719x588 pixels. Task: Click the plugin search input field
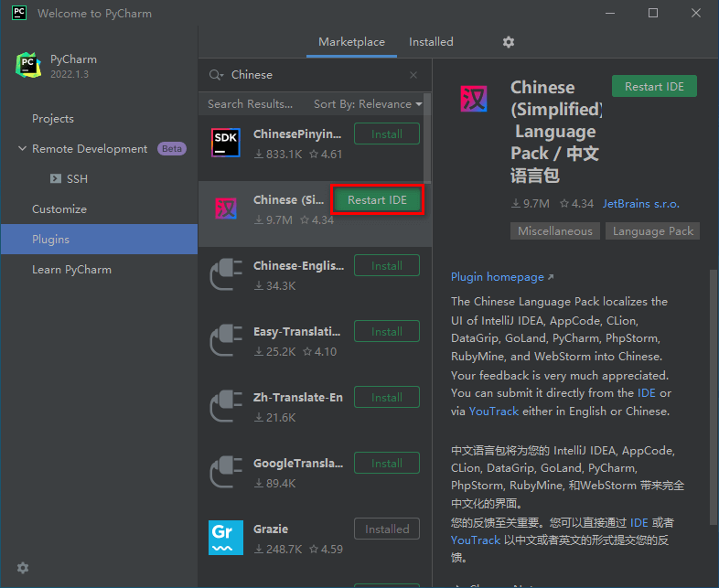point(317,75)
